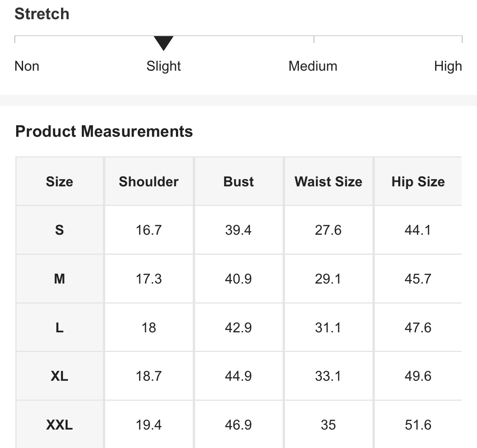This screenshot has width=477, height=448.
Task: Click the Bust column header
Action: click(x=238, y=181)
